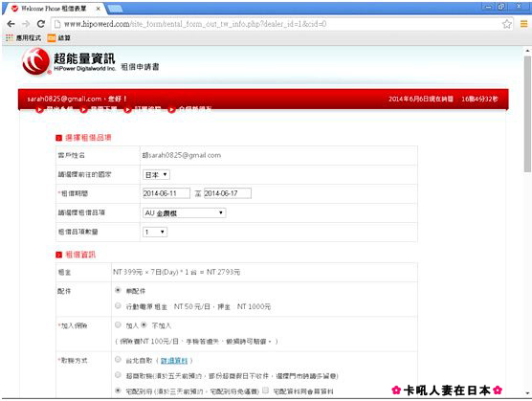Choose the 台北自取 pickup radio option
Screen dimensions: 532x401
point(118,360)
